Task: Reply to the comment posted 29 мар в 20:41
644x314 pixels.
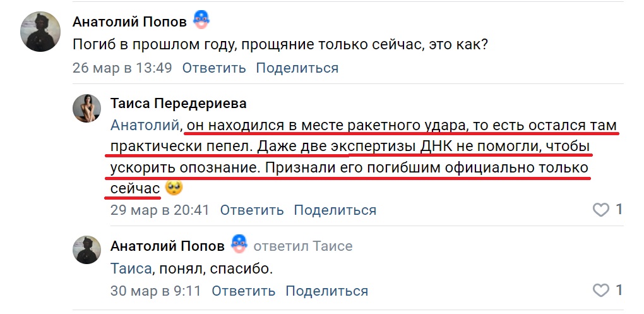Action: coord(251,210)
